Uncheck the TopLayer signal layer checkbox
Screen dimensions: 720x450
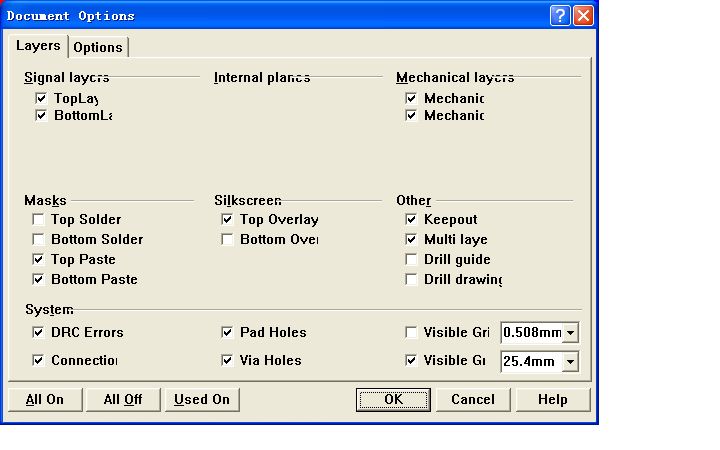coord(41,99)
